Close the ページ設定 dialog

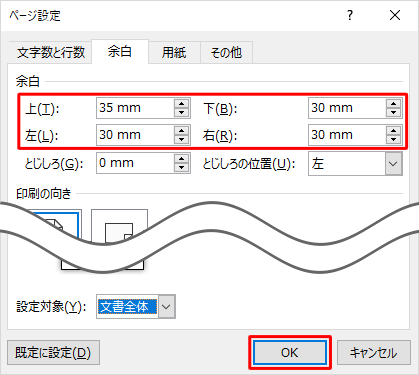pyautogui.click(x=395, y=15)
